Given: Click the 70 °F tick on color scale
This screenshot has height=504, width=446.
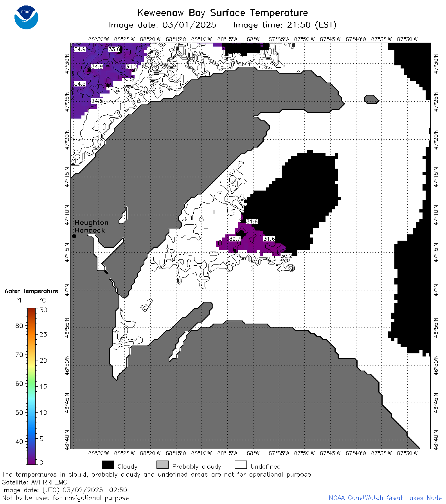Looking at the screenshot, I should 19,355.
